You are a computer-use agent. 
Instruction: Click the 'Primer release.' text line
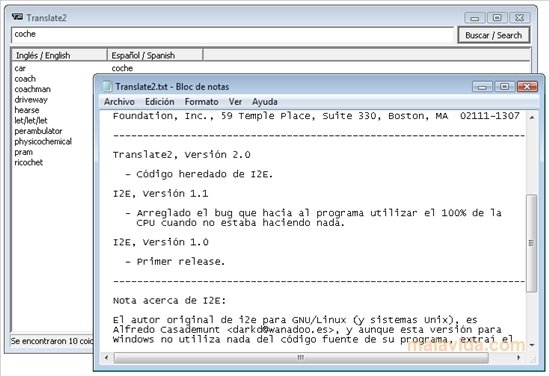coord(181,262)
